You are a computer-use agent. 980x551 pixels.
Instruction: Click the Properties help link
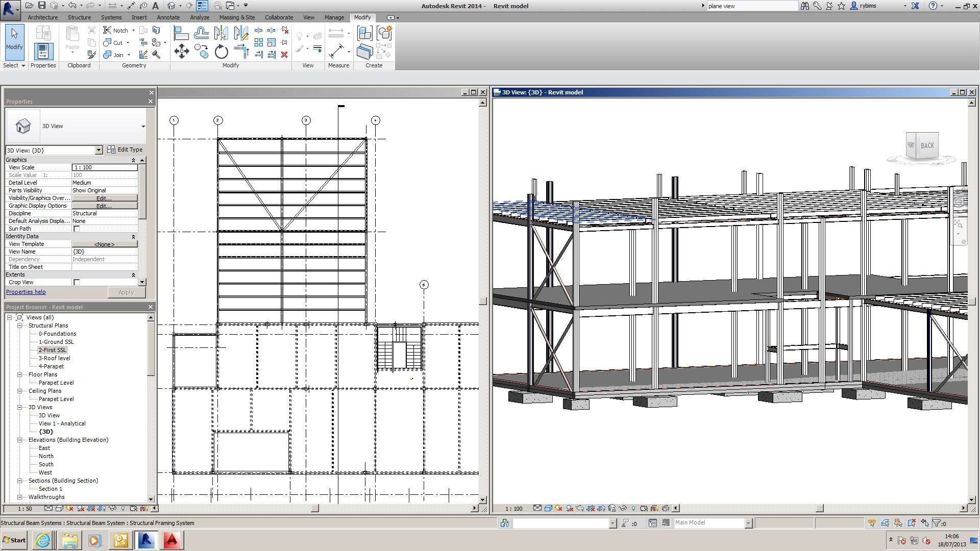point(26,292)
